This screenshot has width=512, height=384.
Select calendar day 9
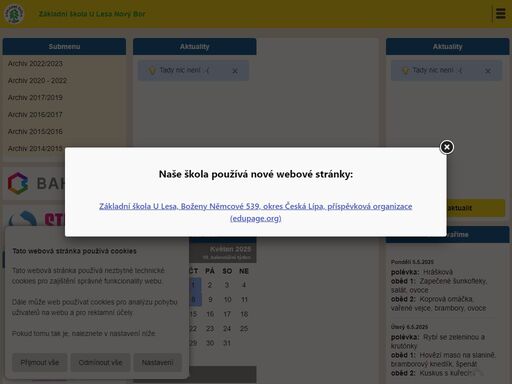pos(210,299)
